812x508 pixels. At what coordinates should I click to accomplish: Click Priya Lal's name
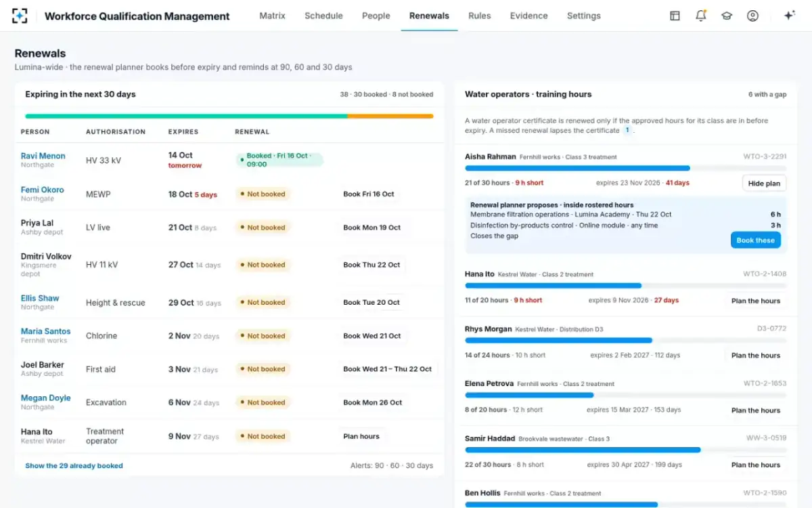pyautogui.click(x=37, y=223)
